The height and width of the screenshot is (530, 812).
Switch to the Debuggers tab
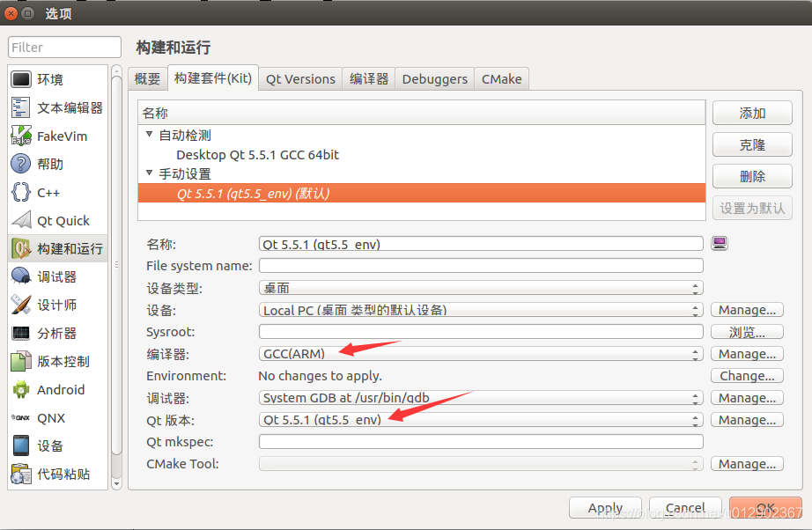pos(434,78)
